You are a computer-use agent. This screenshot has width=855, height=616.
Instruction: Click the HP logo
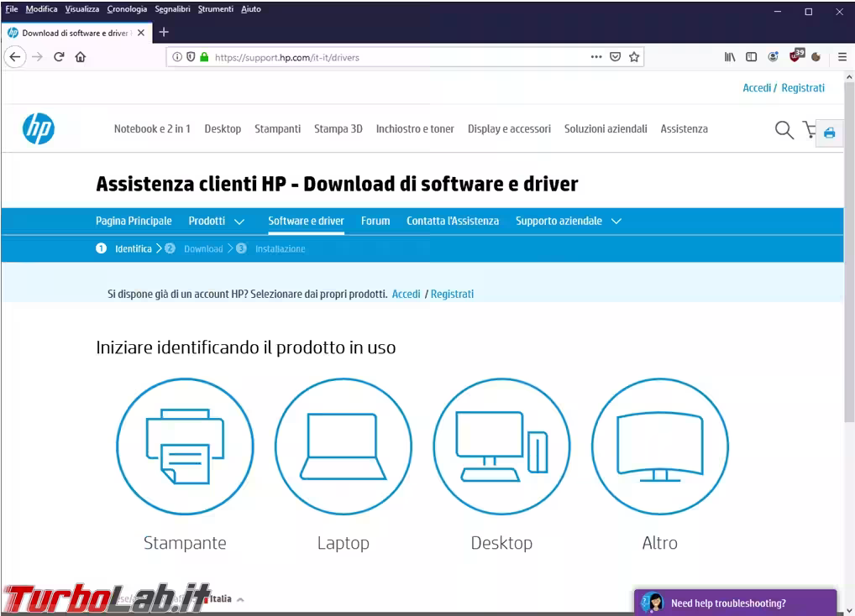[x=39, y=128]
